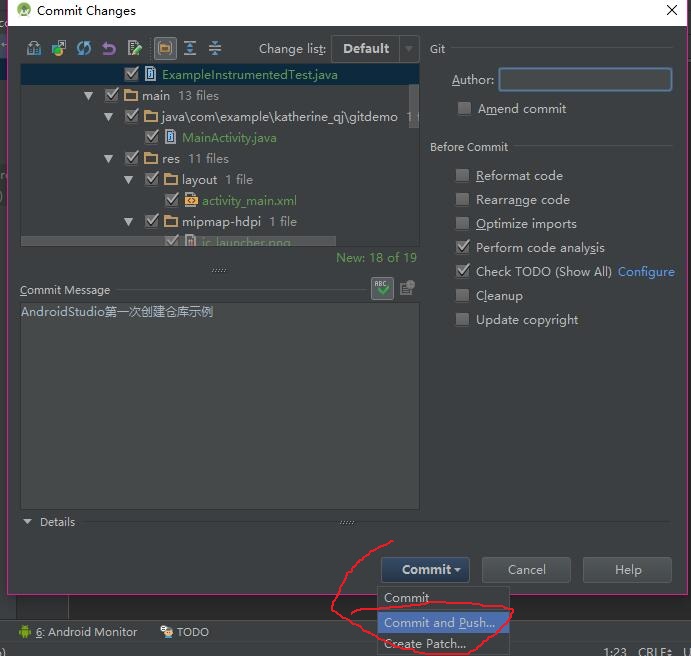Click the Show Diff toolbar icon
The image size is (691, 656).
[x=34, y=48]
